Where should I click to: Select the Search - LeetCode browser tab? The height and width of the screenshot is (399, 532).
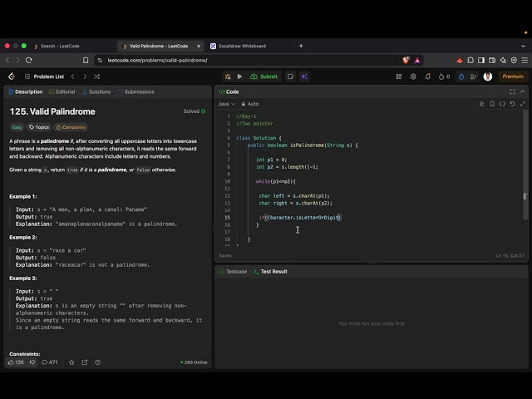[x=60, y=47]
